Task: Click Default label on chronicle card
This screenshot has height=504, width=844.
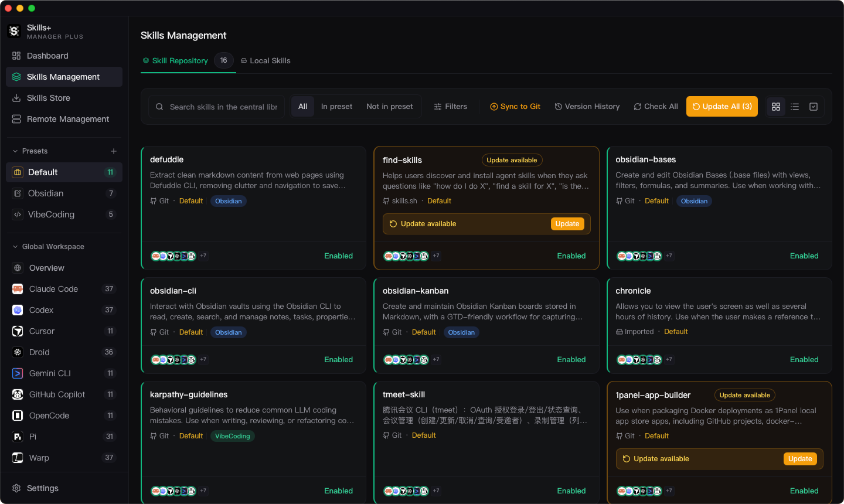Action: (x=676, y=332)
